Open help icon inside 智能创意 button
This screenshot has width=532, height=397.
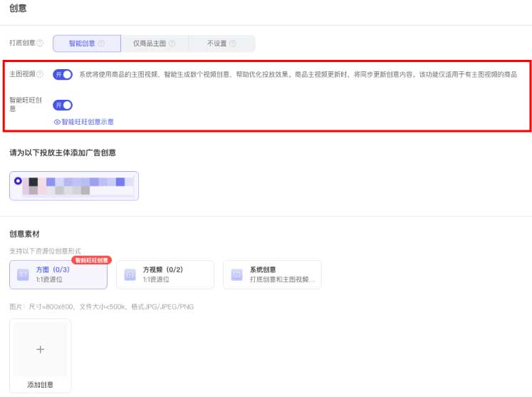coord(101,43)
